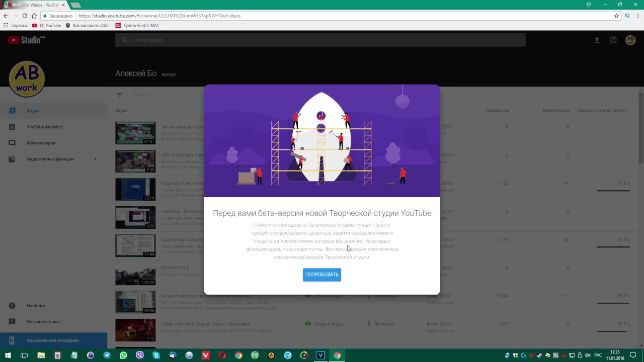Click the browser reload icon
The image size is (644, 362).
click(25, 16)
